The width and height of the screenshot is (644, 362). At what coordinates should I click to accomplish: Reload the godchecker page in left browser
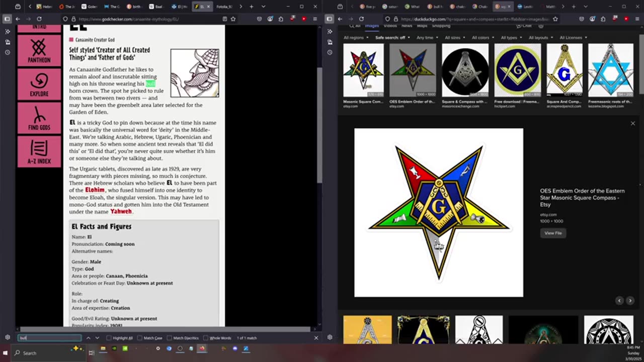tap(39, 19)
